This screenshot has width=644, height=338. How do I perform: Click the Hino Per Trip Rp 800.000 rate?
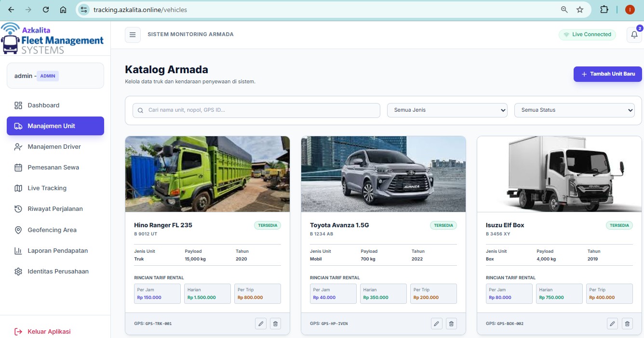(x=257, y=294)
